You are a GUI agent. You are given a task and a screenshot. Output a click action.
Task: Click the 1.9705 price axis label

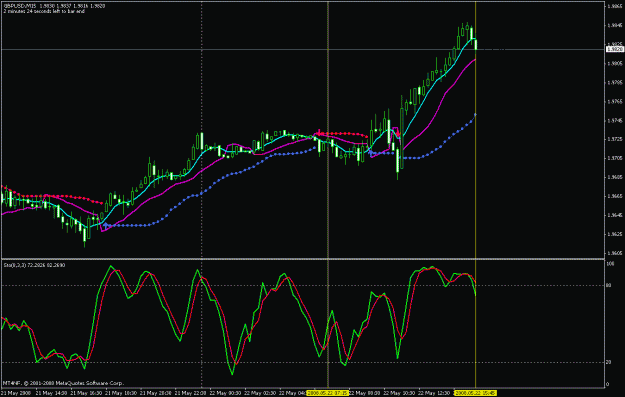(x=615, y=158)
